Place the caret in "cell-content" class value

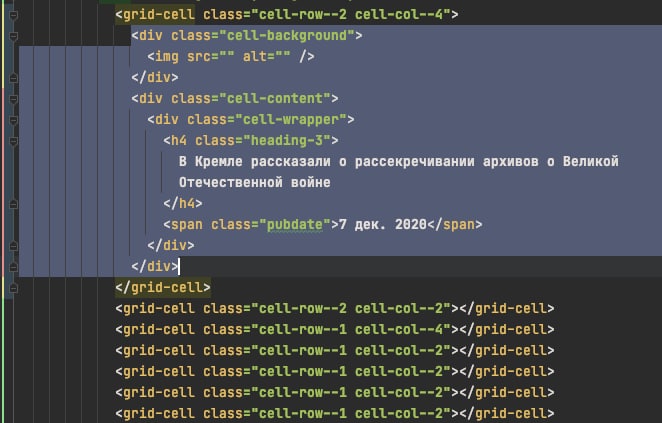coord(275,99)
